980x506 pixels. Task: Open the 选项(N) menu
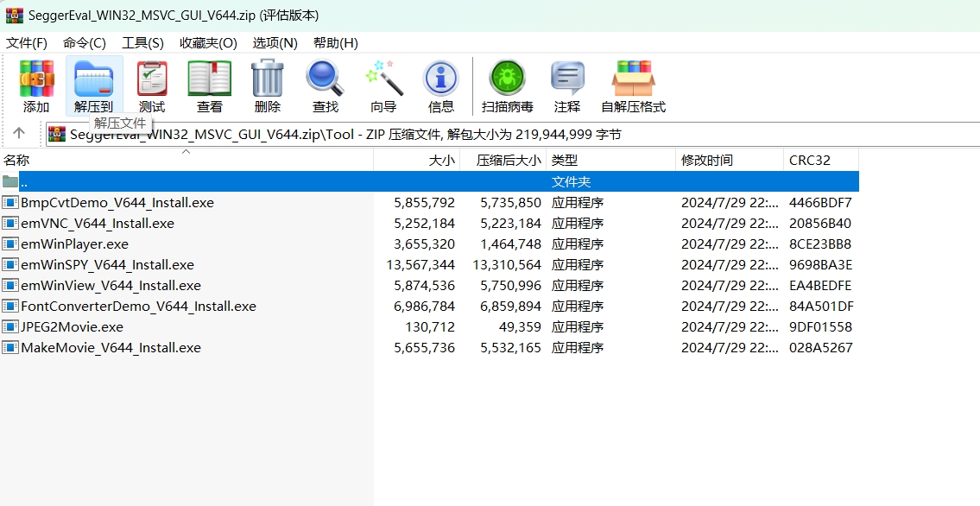(x=275, y=43)
